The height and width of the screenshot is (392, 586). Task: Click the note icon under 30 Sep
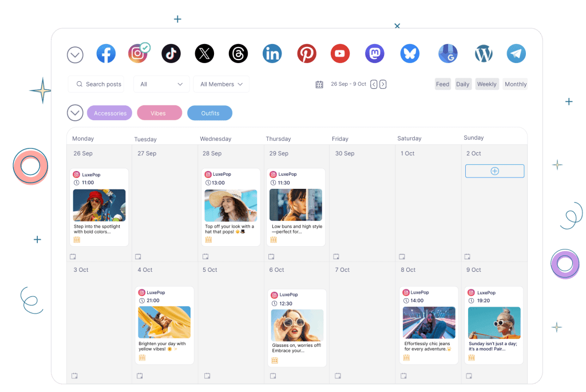coord(336,256)
